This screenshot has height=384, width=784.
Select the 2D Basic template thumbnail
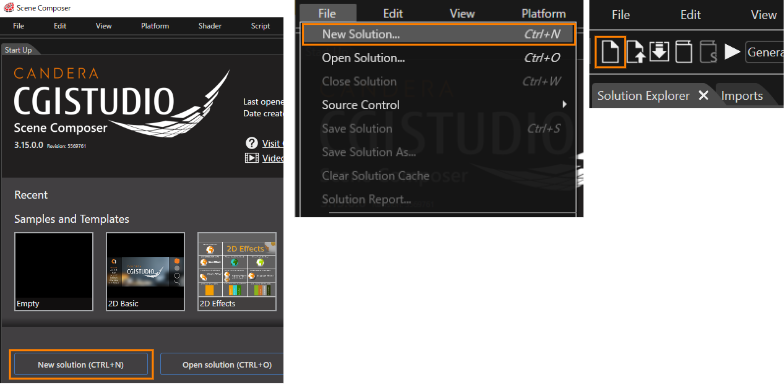[146, 272]
